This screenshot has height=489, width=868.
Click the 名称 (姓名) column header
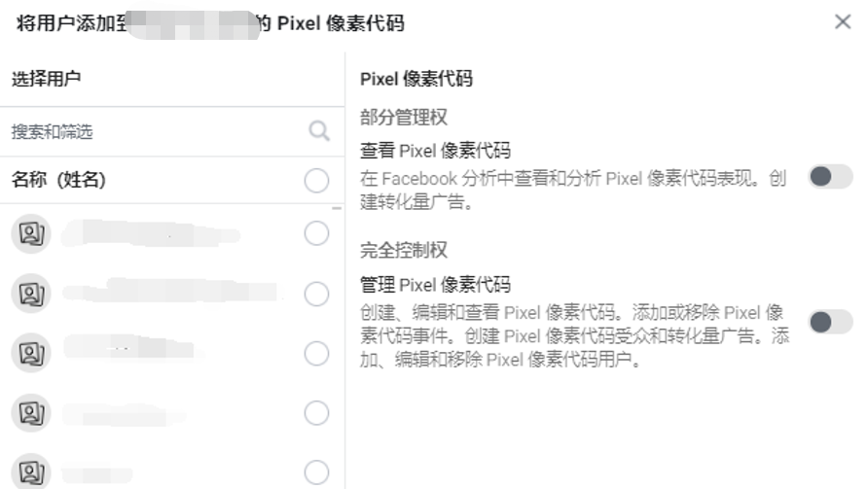(58, 180)
